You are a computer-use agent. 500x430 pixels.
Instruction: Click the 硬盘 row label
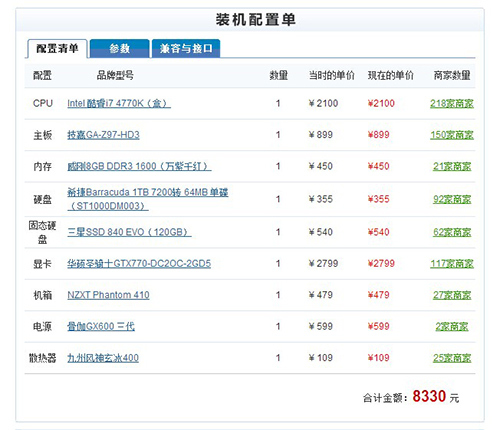pyautogui.click(x=43, y=199)
